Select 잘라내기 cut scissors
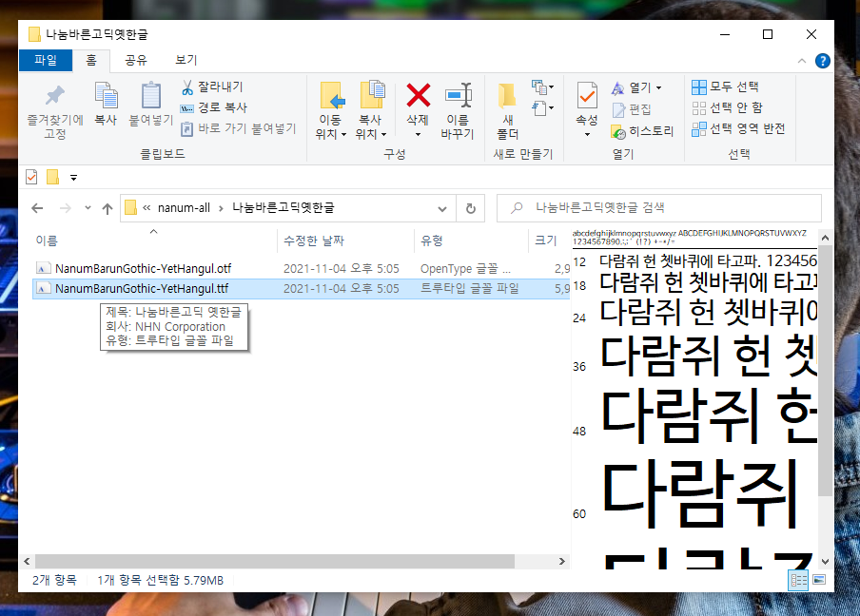This screenshot has width=860, height=616. click(x=212, y=87)
